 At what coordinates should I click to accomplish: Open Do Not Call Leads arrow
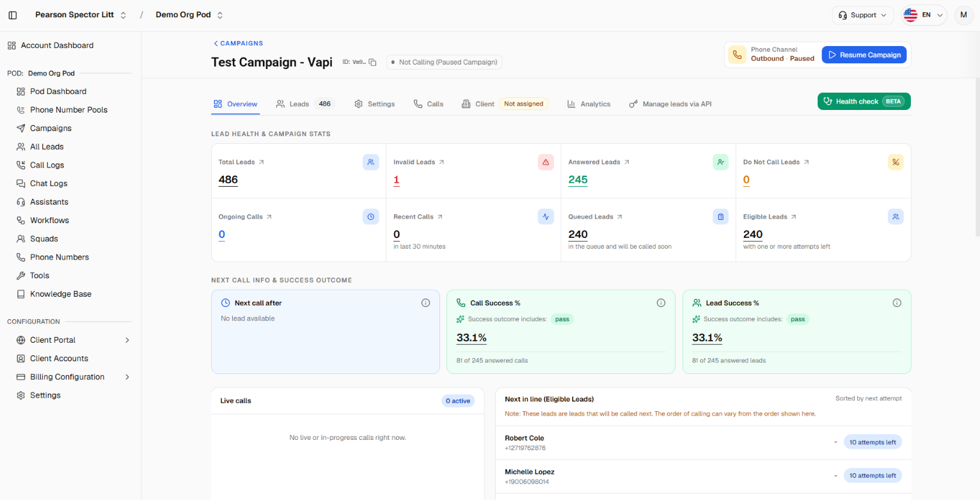806,162
